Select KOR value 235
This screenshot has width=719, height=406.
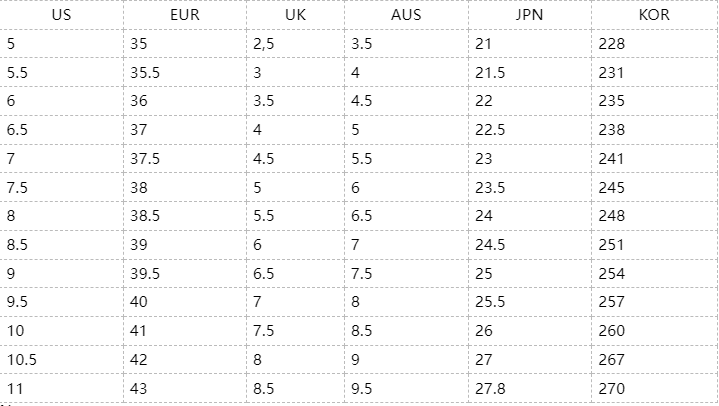tap(654, 101)
